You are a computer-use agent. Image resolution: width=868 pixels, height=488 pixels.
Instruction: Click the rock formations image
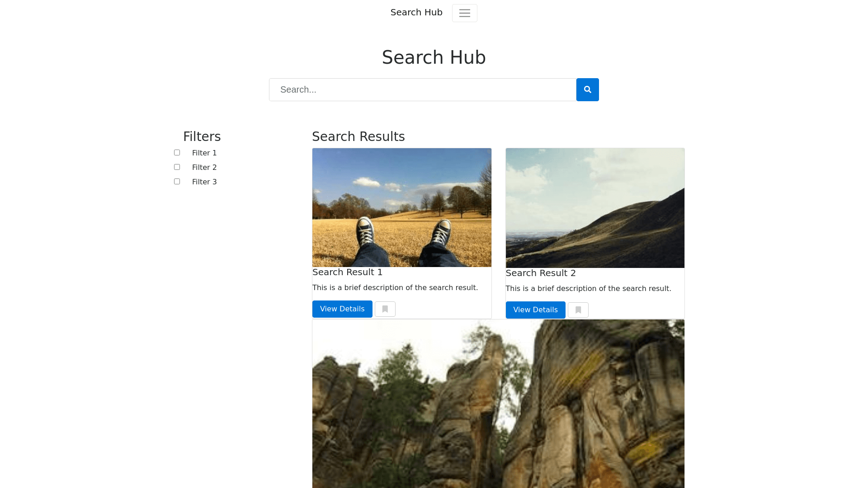coord(498,404)
